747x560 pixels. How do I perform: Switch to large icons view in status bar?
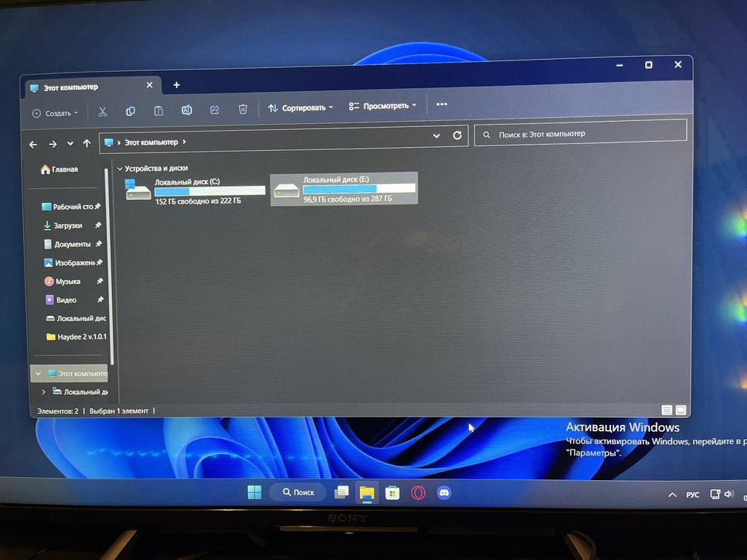pyautogui.click(x=681, y=409)
